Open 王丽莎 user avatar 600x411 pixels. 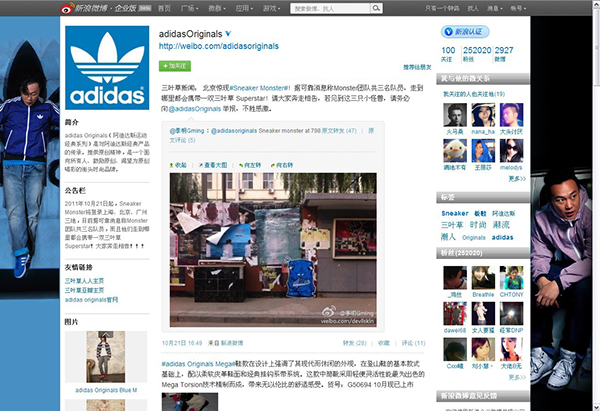pos(483,150)
